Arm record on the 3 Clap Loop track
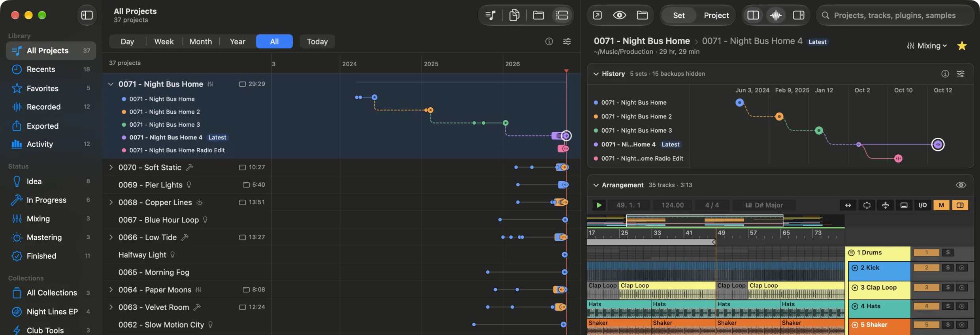 pyautogui.click(x=962, y=288)
